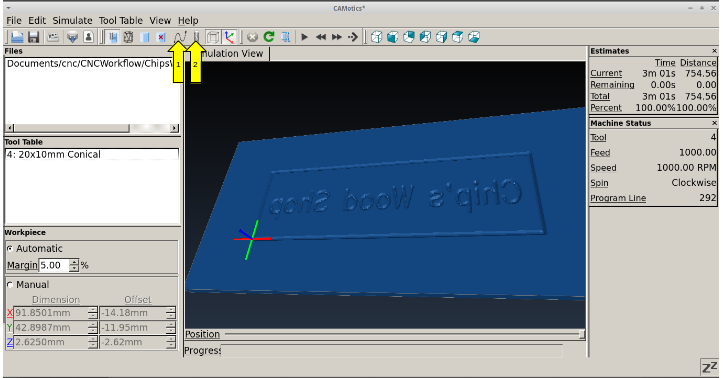Click the ZZ sleep icon at bottom right

pyautogui.click(x=710, y=367)
